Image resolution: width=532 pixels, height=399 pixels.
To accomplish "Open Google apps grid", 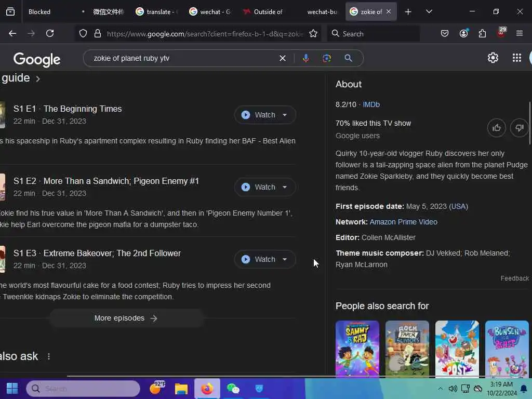I will click(517, 58).
